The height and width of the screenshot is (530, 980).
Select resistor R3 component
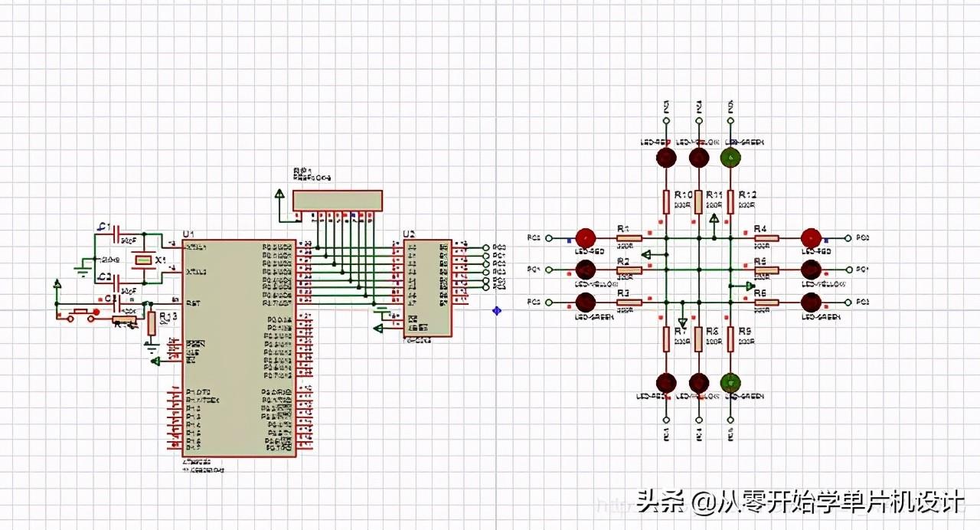(629, 302)
